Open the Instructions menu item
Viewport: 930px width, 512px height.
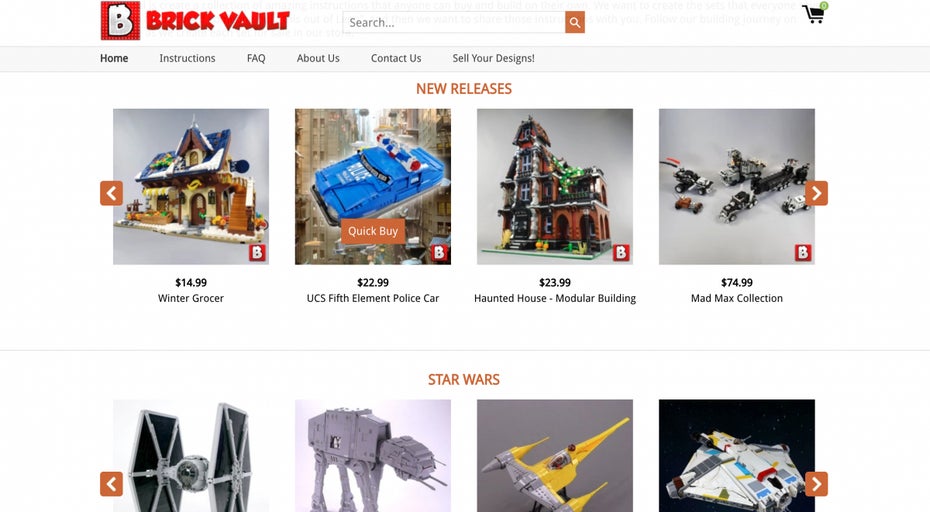click(x=187, y=58)
